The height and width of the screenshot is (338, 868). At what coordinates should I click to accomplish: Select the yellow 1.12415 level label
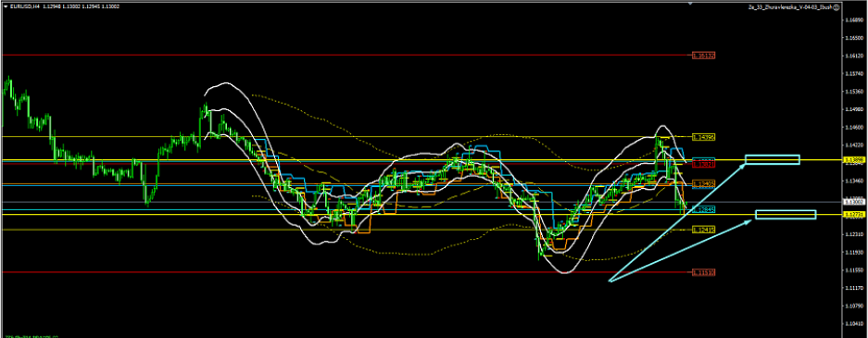(x=704, y=229)
